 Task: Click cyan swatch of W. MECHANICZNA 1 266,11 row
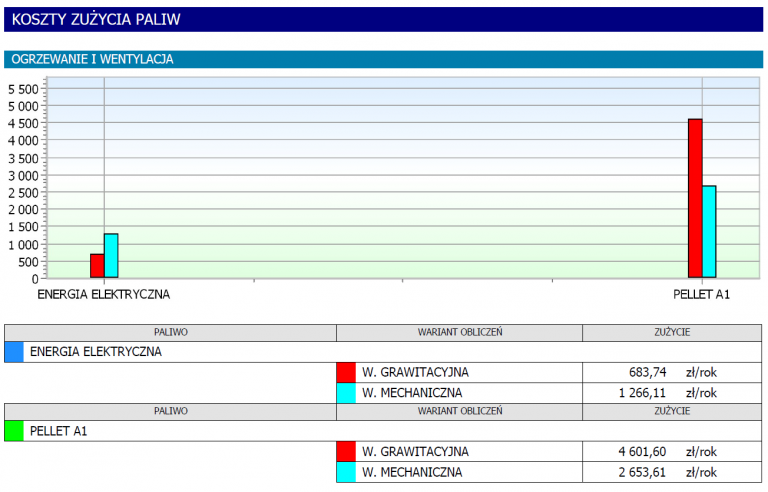tap(346, 393)
